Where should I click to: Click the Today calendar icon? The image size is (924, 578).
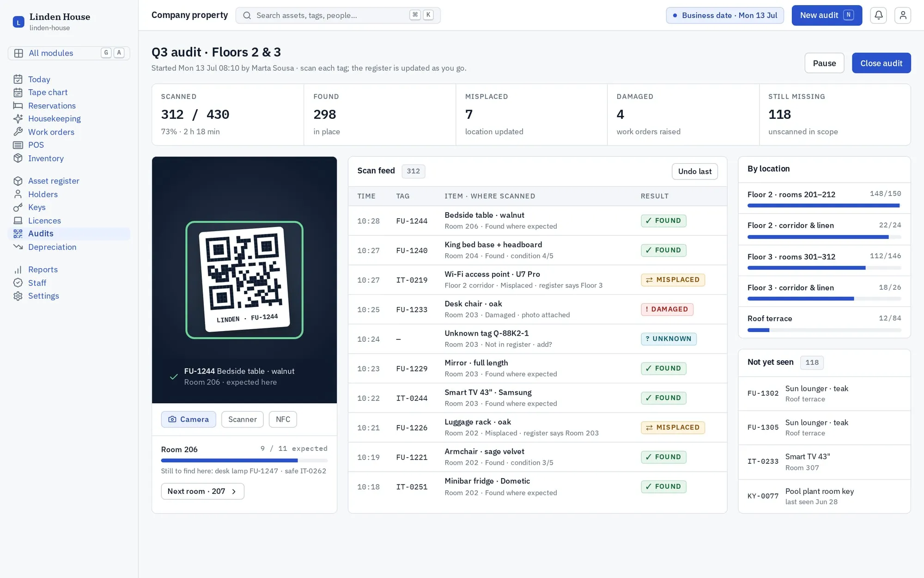click(x=18, y=79)
